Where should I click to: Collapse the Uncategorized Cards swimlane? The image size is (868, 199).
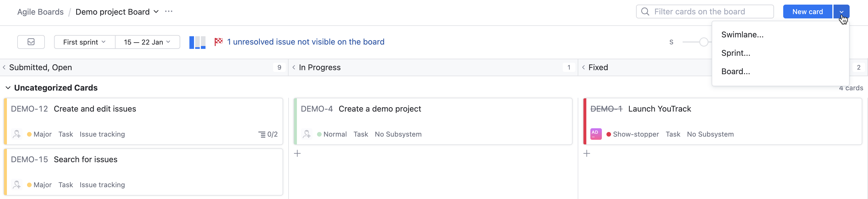pyautogui.click(x=8, y=88)
